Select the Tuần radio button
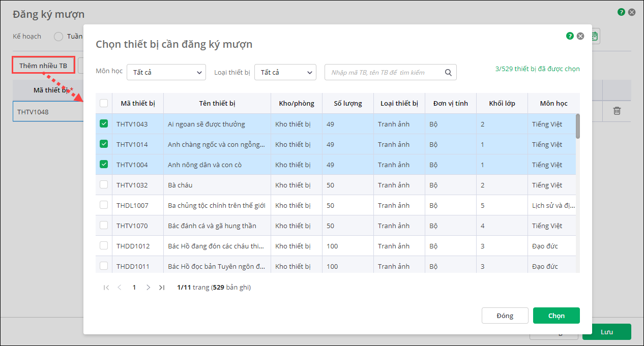Image resolution: width=644 pixels, height=346 pixels. tap(58, 37)
